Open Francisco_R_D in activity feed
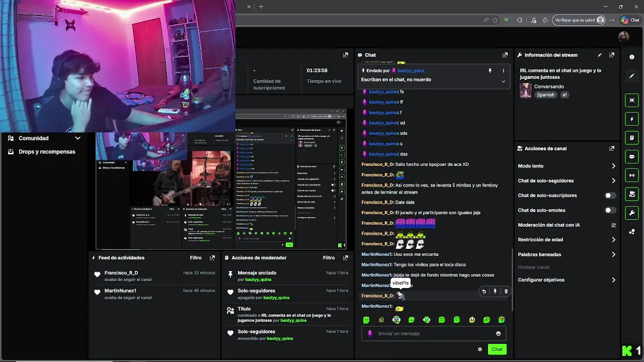Image resolution: width=644 pixels, height=362 pixels. pos(121,273)
